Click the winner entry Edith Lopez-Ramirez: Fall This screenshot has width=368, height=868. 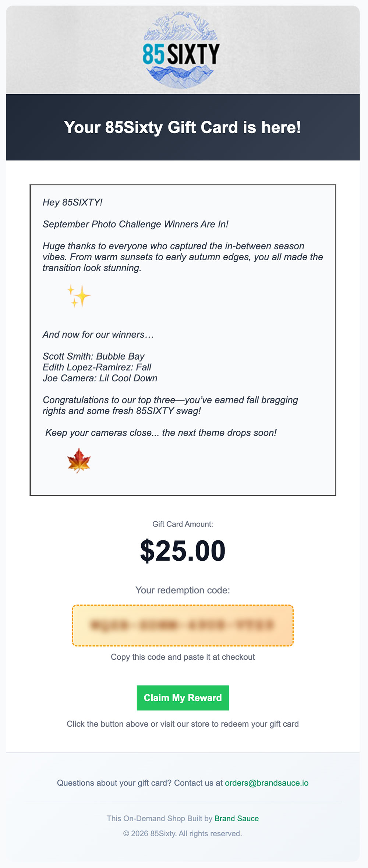[97, 367]
